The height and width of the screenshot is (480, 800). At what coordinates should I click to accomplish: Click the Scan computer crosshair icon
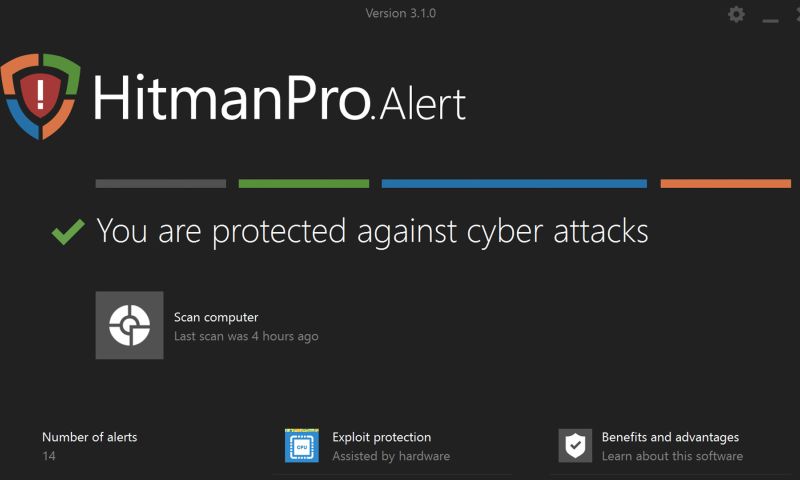coord(129,325)
